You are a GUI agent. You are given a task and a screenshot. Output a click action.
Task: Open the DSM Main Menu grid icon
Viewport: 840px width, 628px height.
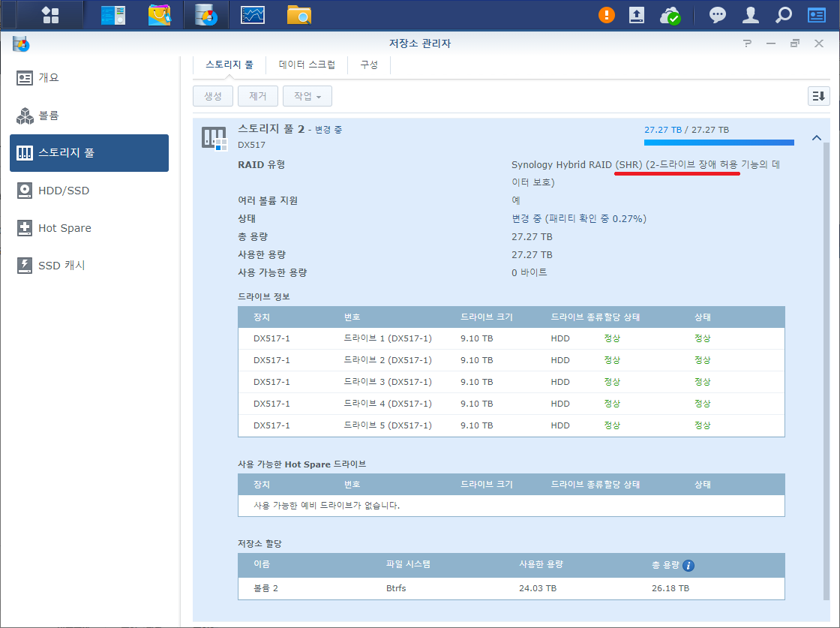pos(50,15)
